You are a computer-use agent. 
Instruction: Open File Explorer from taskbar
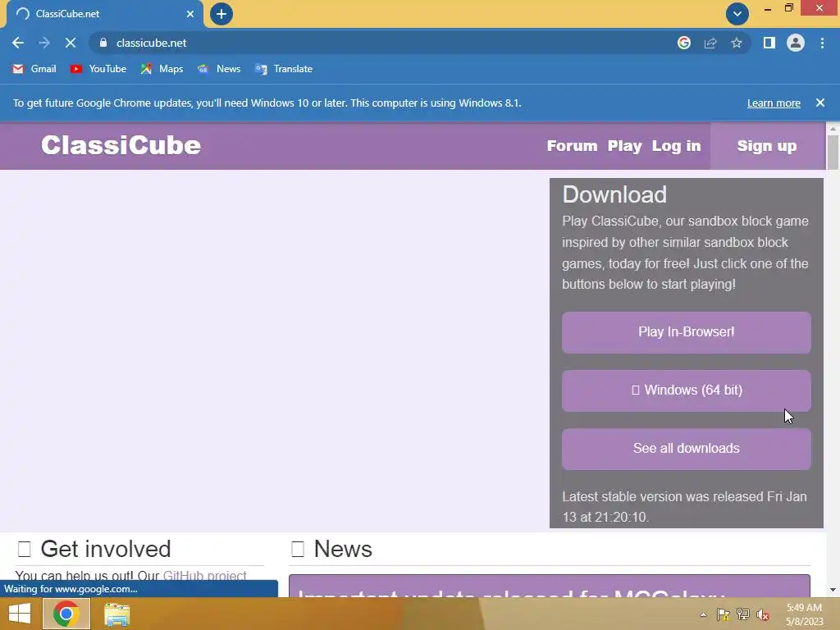pos(116,614)
